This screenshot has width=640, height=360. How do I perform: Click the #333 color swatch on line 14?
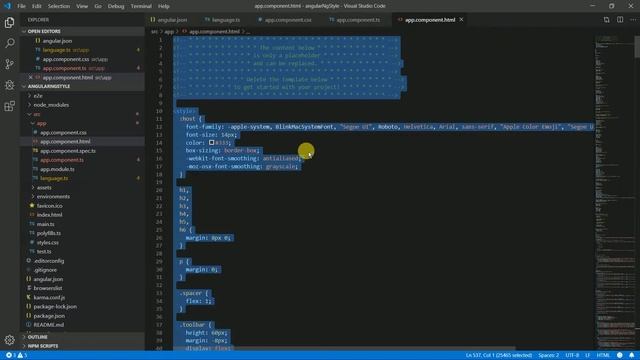[211, 142]
